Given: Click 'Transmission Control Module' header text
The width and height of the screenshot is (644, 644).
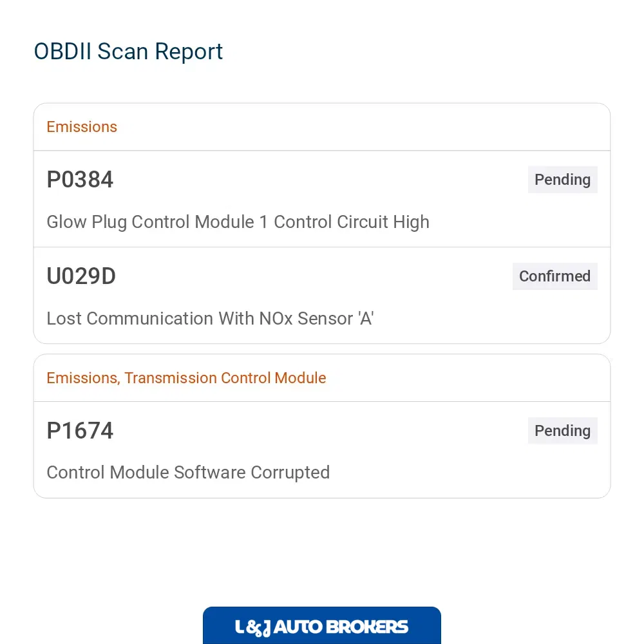Looking at the screenshot, I should pos(225,378).
